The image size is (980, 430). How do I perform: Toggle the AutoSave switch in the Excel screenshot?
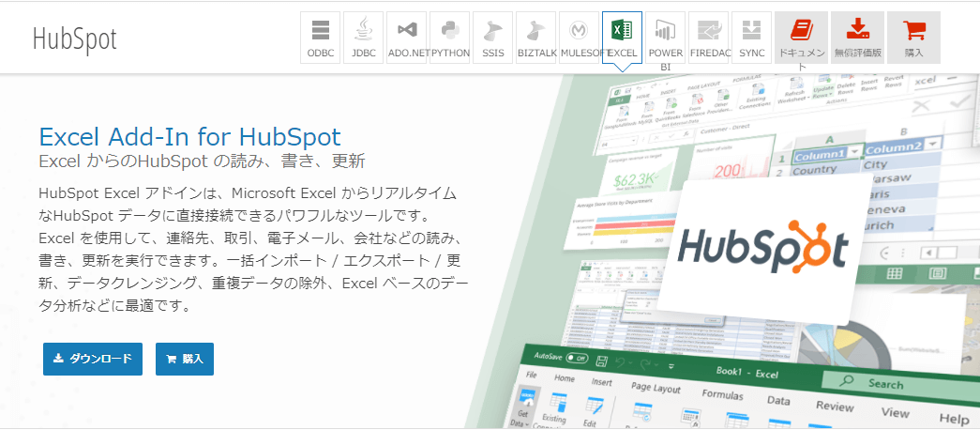pyautogui.click(x=576, y=358)
